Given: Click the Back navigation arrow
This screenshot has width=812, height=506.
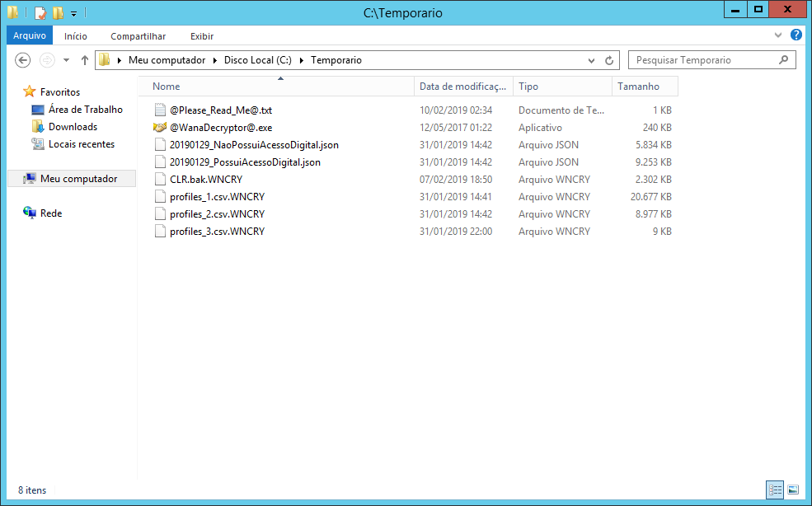Looking at the screenshot, I should [23, 60].
